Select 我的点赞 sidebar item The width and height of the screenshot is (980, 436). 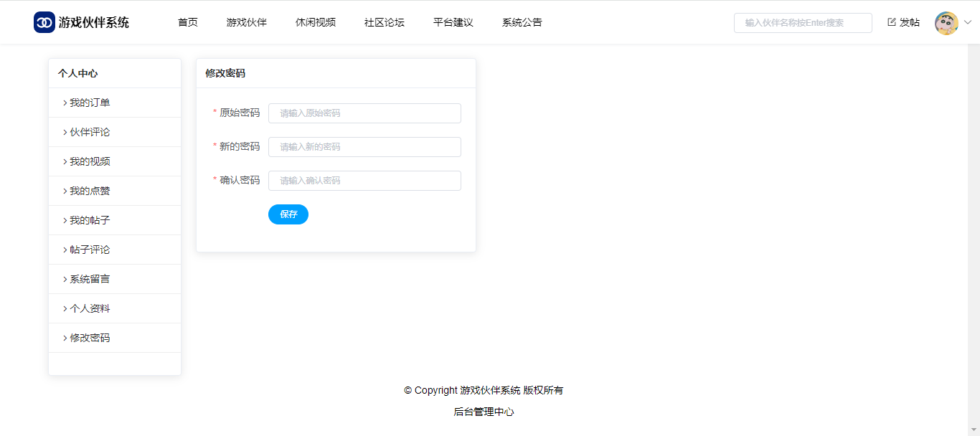point(115,191)
